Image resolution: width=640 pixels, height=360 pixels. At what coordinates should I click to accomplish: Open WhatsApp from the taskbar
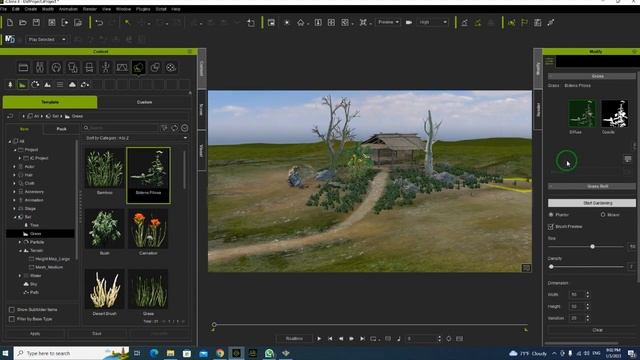[269, 353]
